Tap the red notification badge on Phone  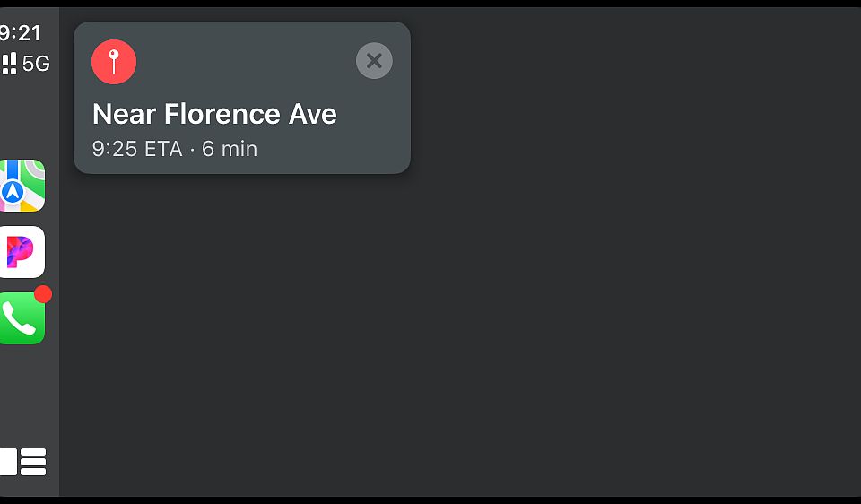pyautogui.click(x=43, y=294)
